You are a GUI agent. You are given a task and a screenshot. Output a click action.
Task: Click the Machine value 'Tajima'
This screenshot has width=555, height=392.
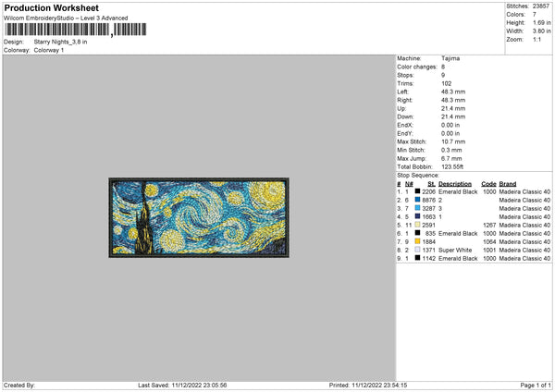[450, 58]
